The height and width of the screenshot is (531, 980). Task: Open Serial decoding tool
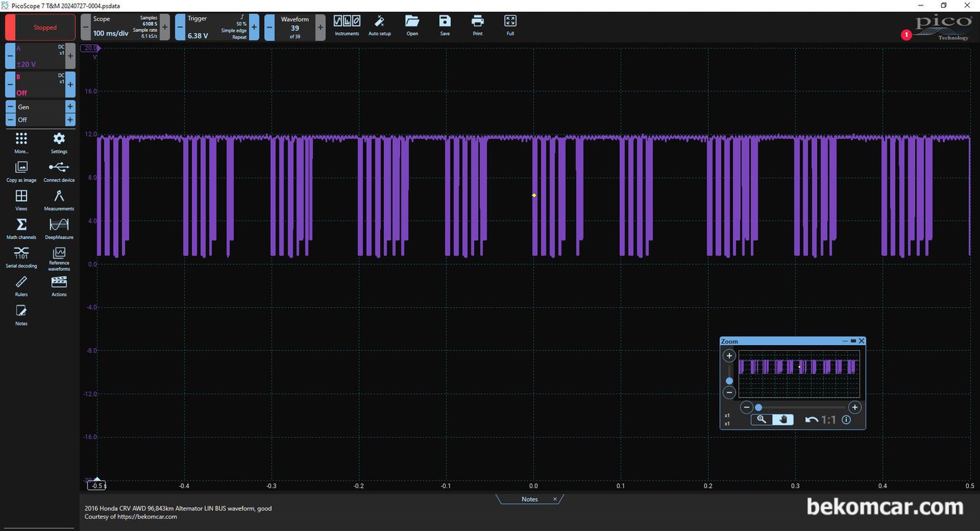point(21,254)
